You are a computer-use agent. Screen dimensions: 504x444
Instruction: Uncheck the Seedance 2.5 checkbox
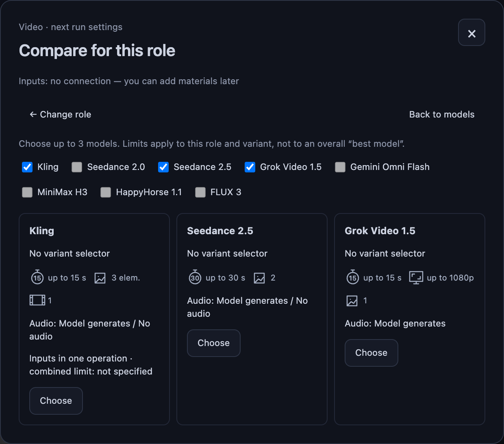pyautogui.click(x=163, y=167)
